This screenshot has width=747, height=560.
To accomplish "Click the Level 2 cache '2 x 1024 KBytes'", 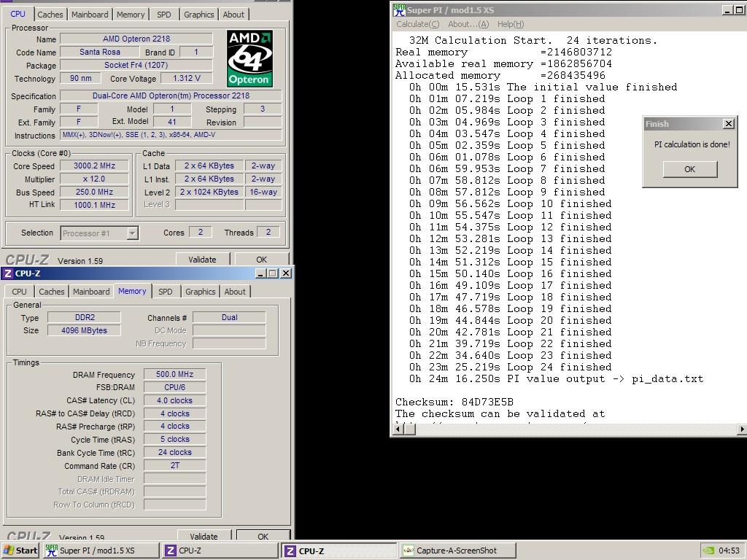I will coord(209,192).
